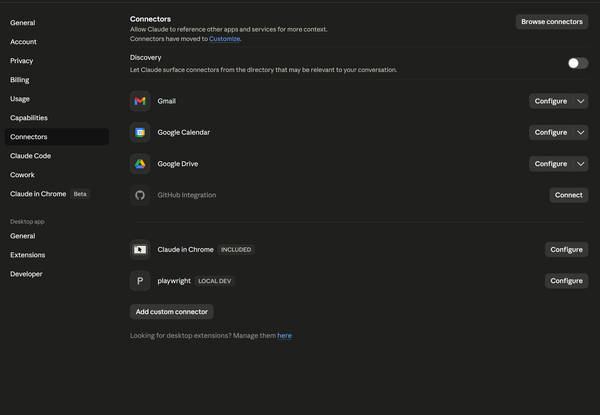Click the Gmail connector name
Image resolution: width=600 pixels, height=415 pixels.
coord(166,101)
